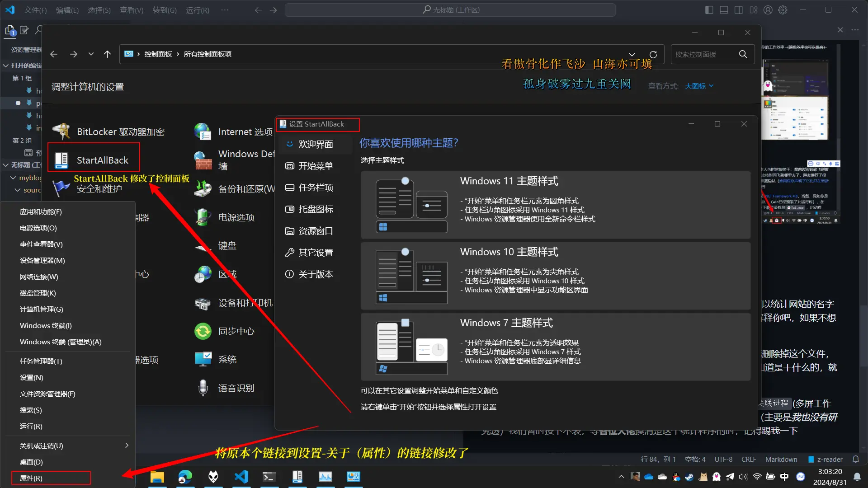This screenshot has height=488, width=868.
Task: Open 系统 Control Panel item
Action: [x=216, y=360]
